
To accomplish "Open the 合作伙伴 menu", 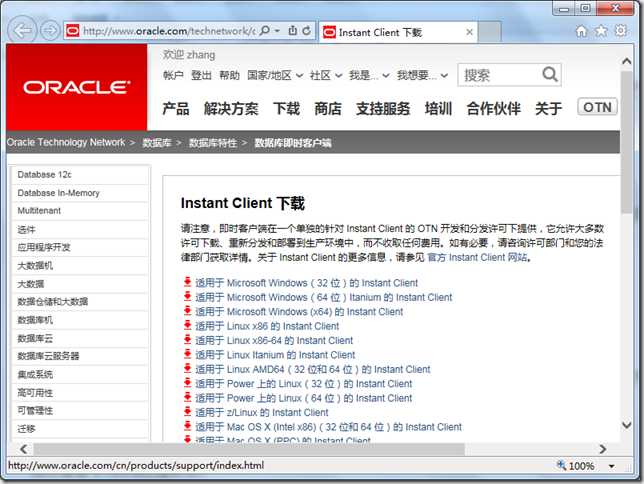I will (493, 108).
